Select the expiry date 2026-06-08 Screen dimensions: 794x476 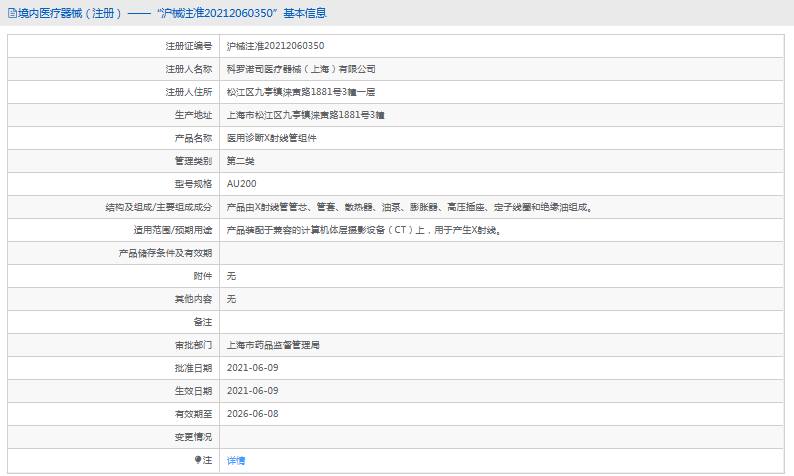(253, 414)
